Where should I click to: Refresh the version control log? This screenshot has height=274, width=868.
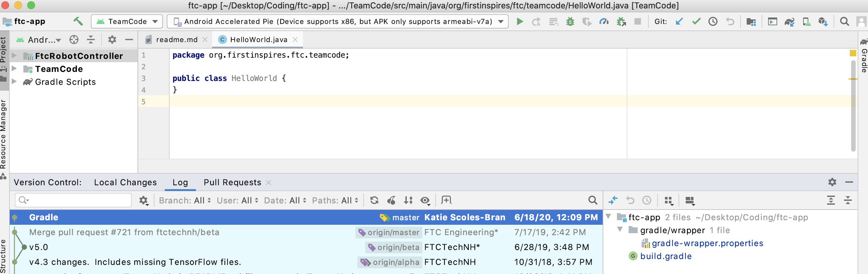pos(374,200)
